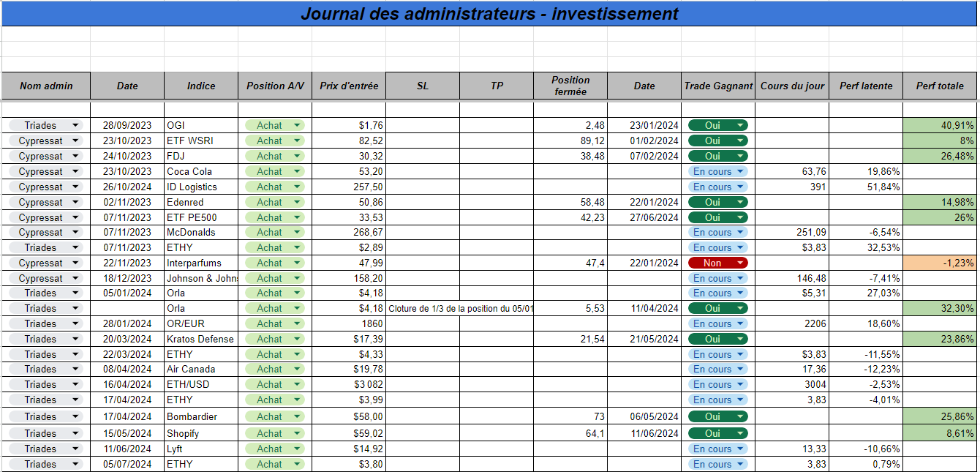Select the Coca Cola indice cell
This screenshot has width=980, height=472.
coord(201,171)
